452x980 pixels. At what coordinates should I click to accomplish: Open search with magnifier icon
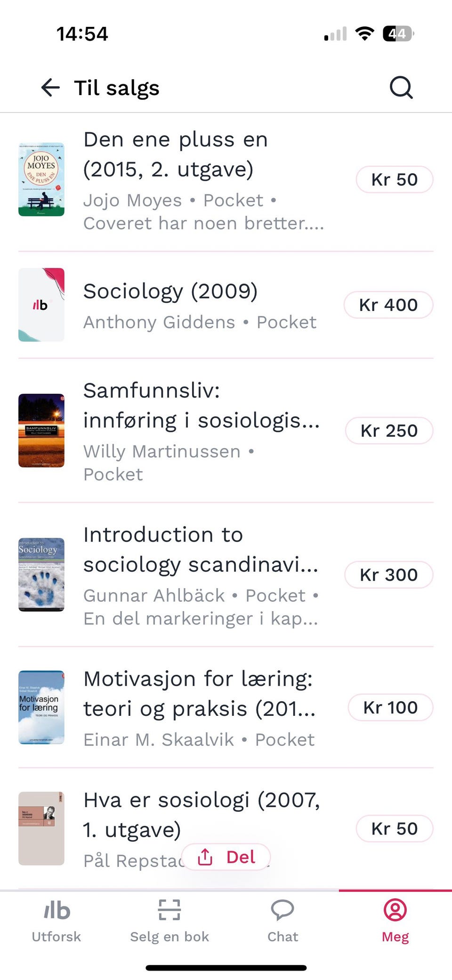point(401,88)
